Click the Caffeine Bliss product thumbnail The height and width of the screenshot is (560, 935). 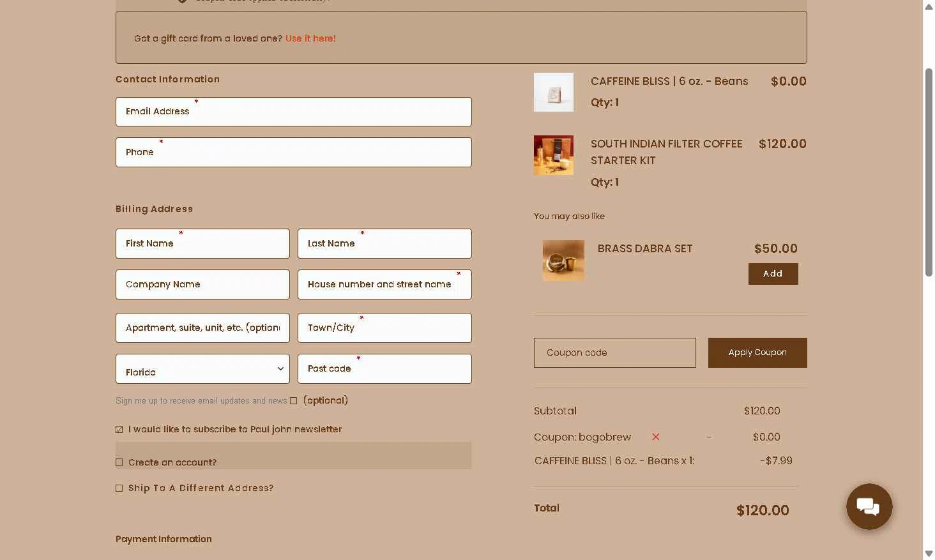coord(553,92)
